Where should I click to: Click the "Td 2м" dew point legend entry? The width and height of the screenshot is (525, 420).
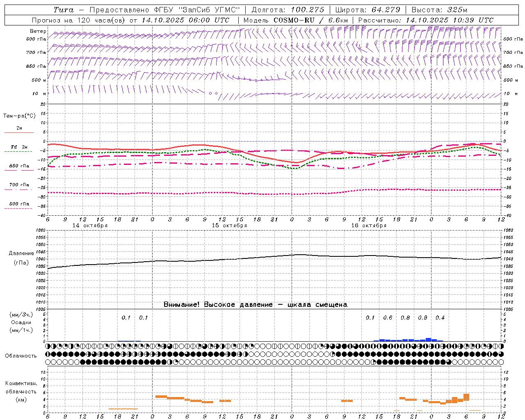19,147
